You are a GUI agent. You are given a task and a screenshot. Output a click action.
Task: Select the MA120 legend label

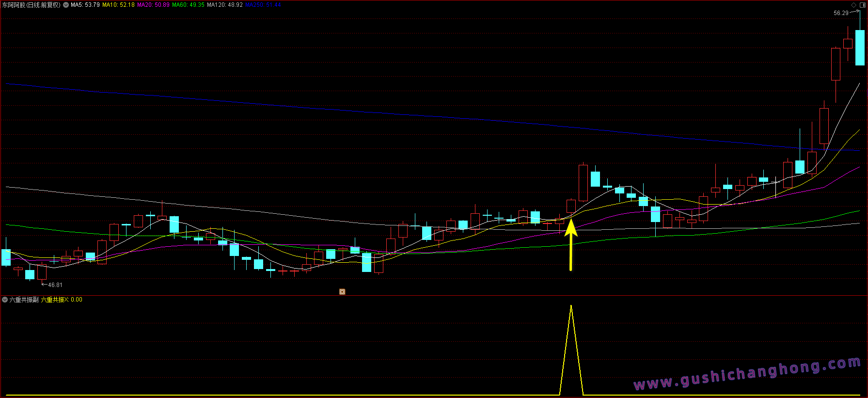[225, 5]
